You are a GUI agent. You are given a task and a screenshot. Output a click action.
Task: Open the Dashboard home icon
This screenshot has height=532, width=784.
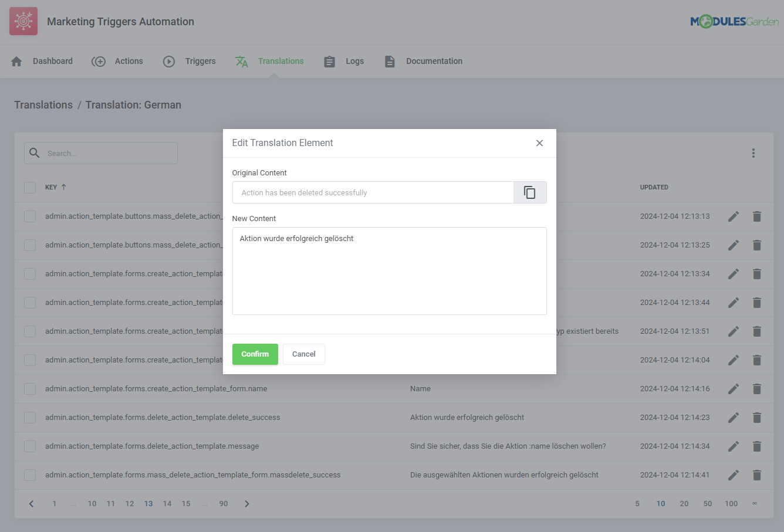(16, 61)
